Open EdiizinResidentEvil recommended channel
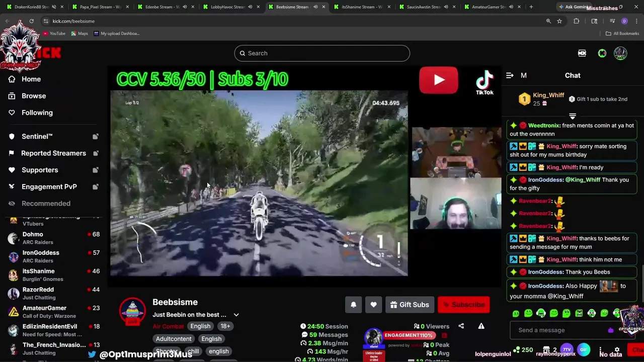 [x=53, y=330]
